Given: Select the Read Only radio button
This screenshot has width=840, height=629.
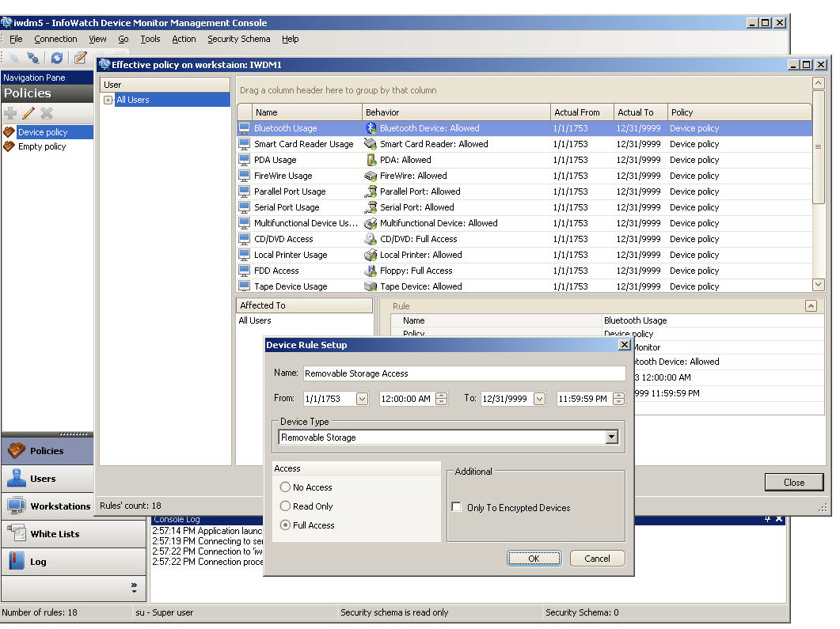Looking at the screenshot, I should click(285, 506).
